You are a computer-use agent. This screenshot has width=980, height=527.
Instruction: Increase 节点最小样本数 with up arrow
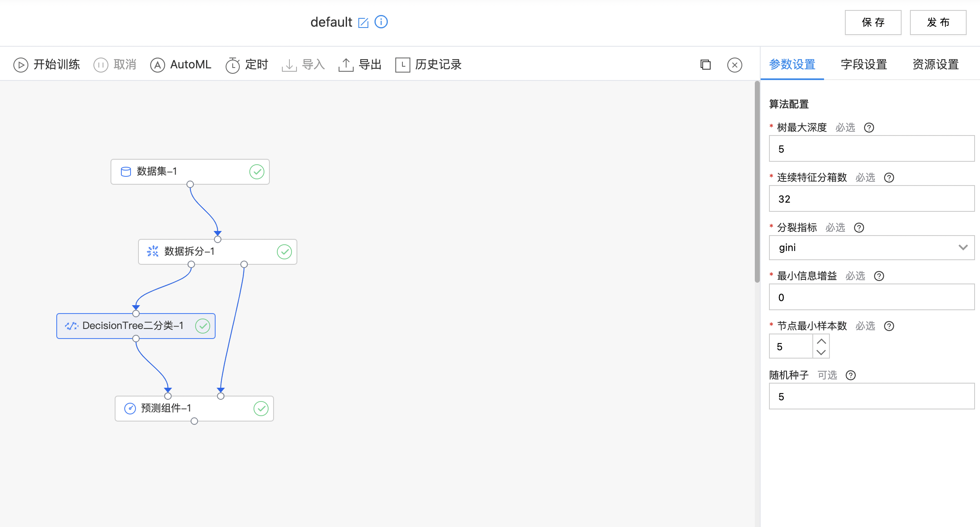821,341
